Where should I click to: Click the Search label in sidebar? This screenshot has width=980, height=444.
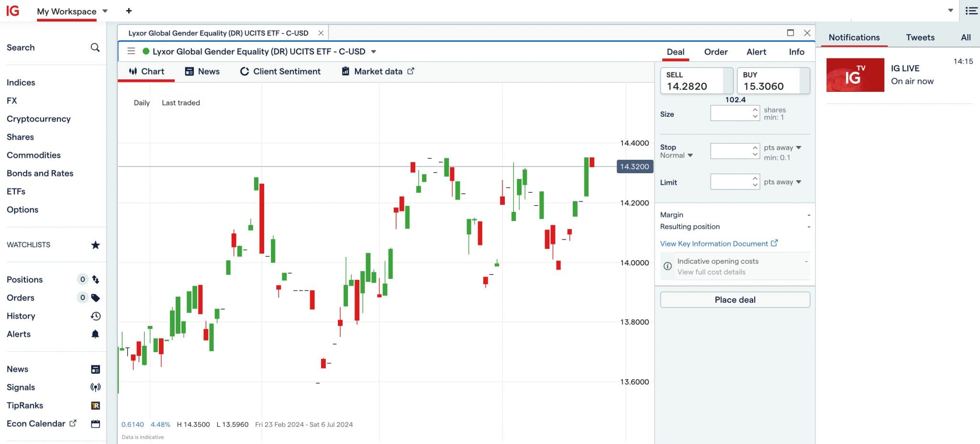(x=21, y=47)
